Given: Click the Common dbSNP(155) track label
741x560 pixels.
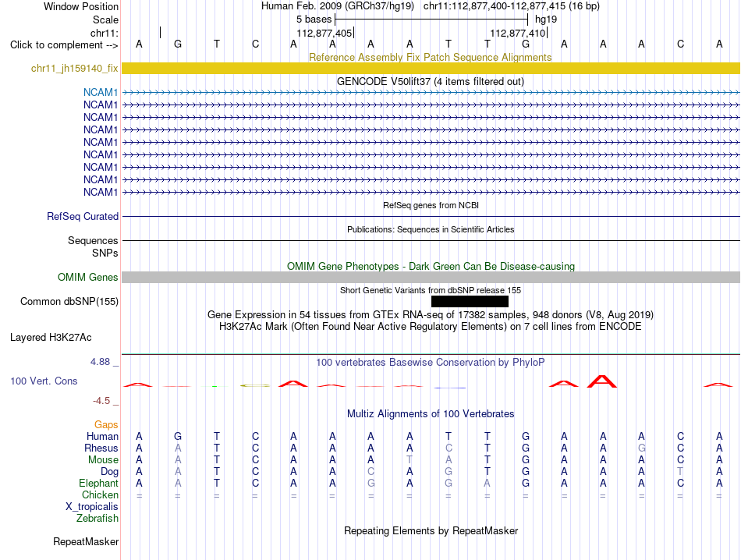Looking at the screenshot, I should (x=69, y=302).
